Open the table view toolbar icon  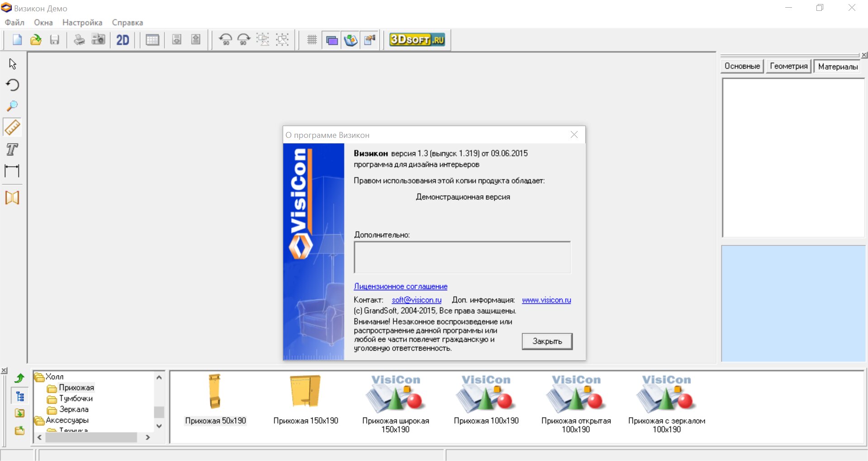point(152,40)
